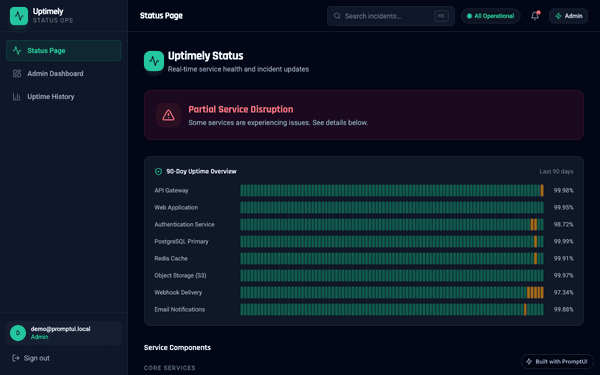Click the API Gateway uptime bar
Screen dimensions: 600x375
[392, 191]
